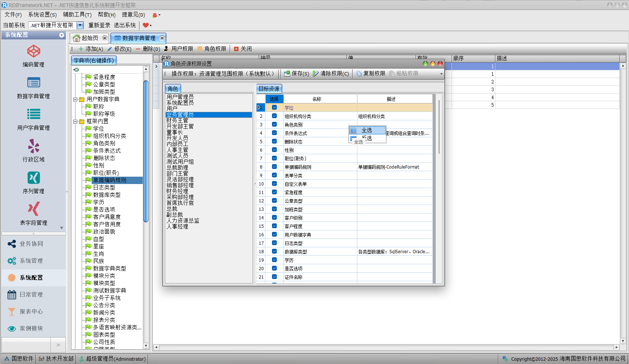
Task: Choose 全选 from the context menu
Action: pos(367,130)
